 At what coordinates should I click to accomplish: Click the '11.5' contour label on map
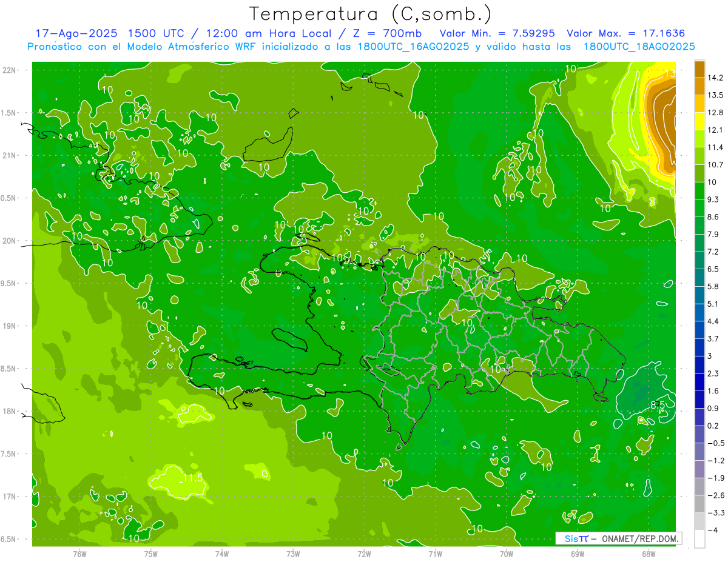tap(192, 478)
